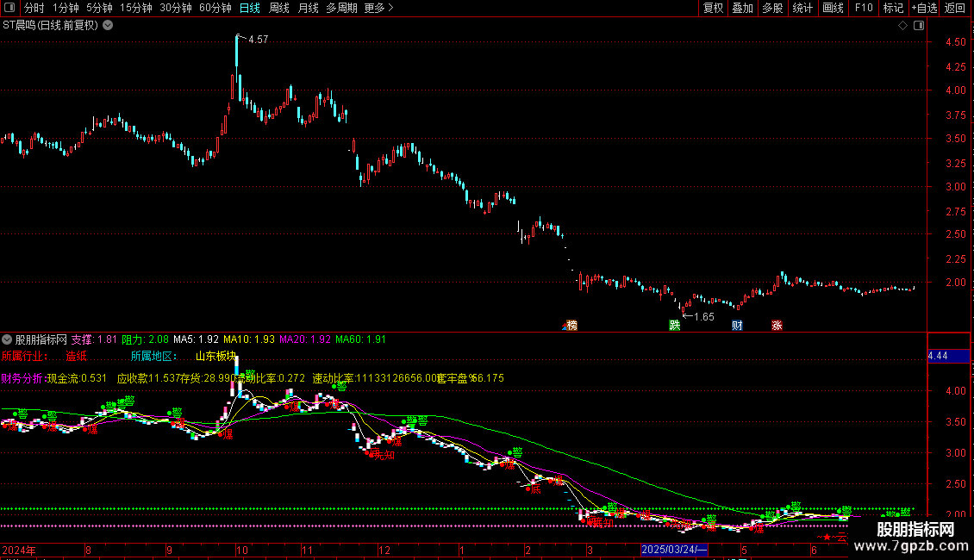This screenshot has width=974, height=560.
Task: Click the 标记 mark button
Action: pyautogui.click(x=893, y=8)
